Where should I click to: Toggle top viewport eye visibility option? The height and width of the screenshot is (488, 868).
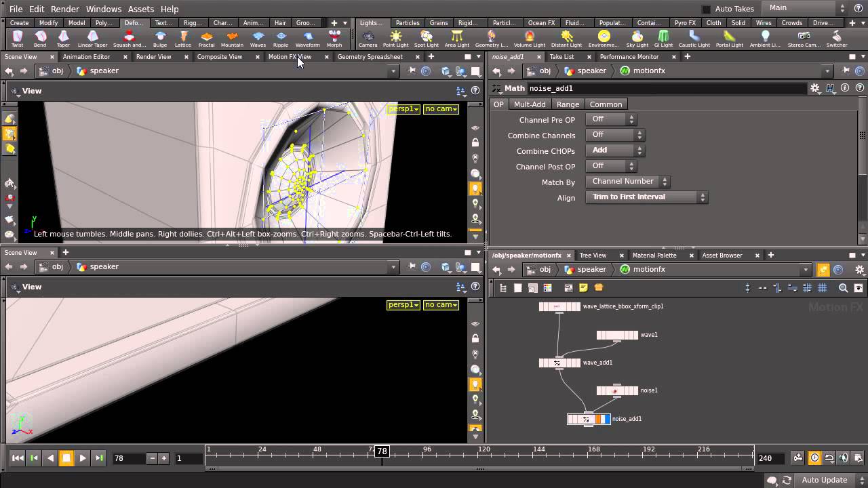click(475, 128)
